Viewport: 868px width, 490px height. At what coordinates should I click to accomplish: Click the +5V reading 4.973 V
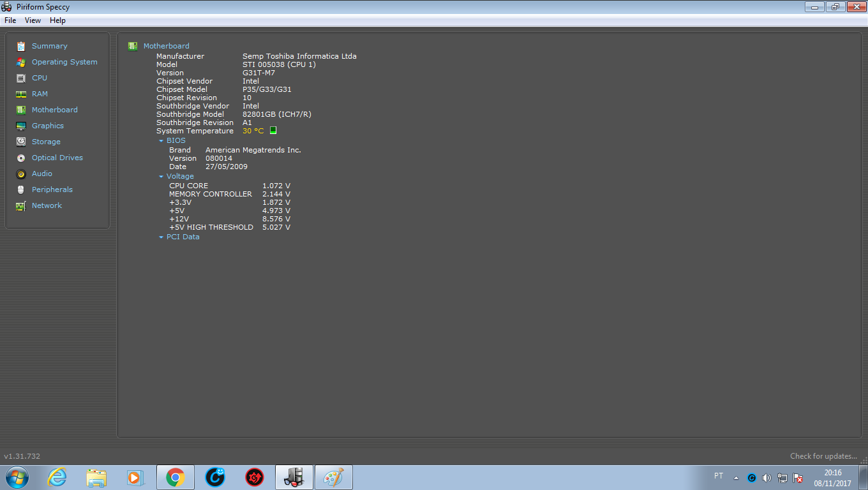coord(276,211)
